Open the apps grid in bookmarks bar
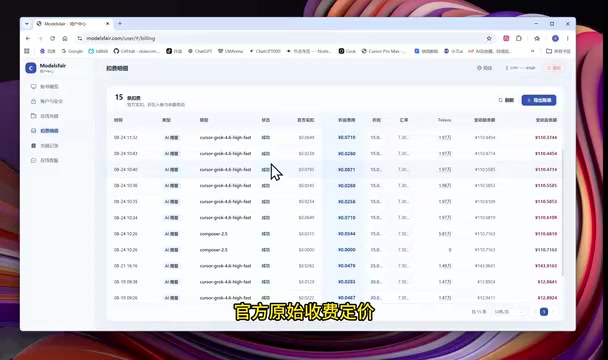This screenshot has width=608, height=360. [27, 51]
